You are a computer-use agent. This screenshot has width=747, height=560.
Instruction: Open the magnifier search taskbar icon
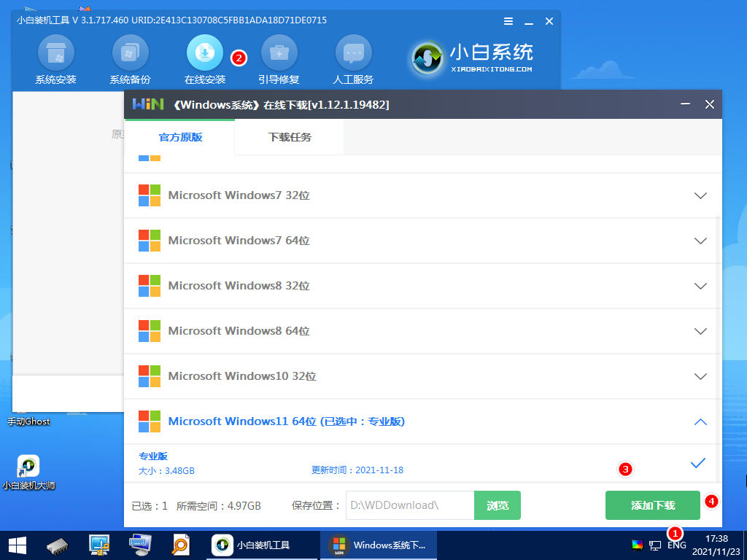click(181, 545)
